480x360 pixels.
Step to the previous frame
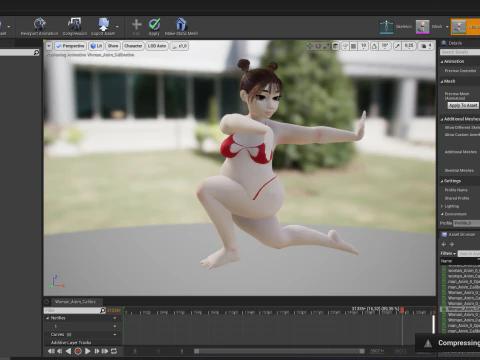click(60, 351)
